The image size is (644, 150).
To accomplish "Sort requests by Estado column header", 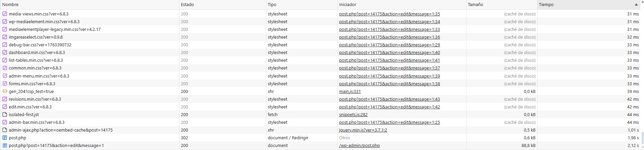I will click(187, 5).
